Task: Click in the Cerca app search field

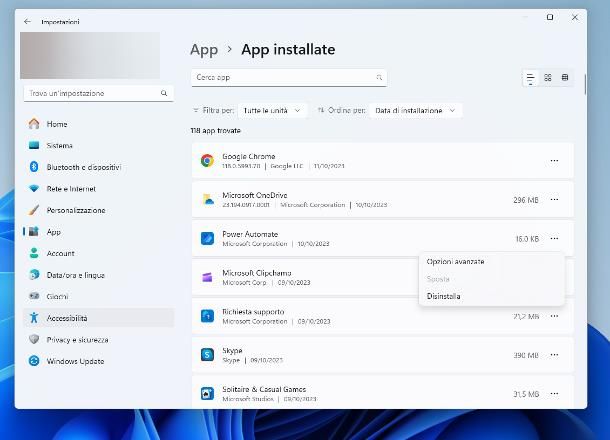Action: point(289,77)
